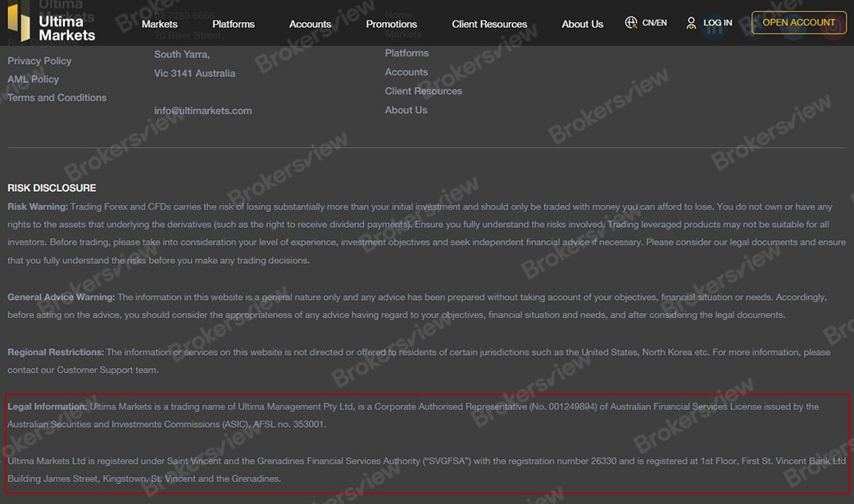The width and height of the screenshot is (854, 504).
Task: Click the footer Accounts link
Action: 406,72
